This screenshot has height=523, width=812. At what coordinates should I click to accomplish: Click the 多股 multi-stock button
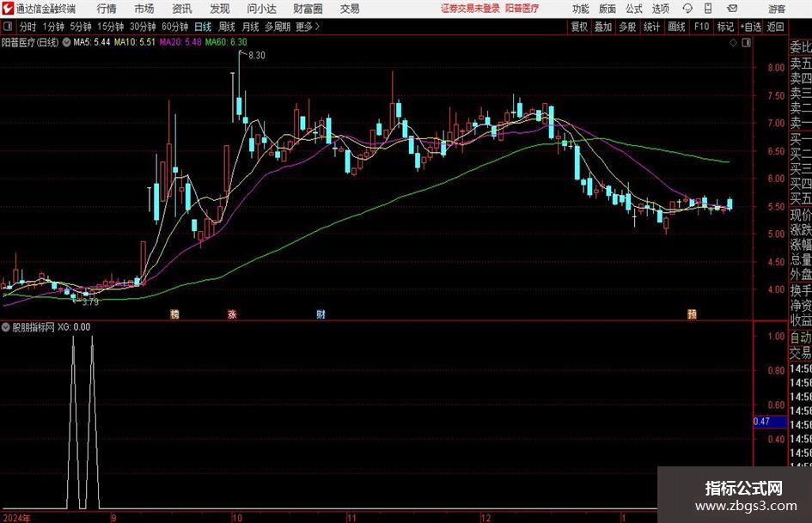627,27
